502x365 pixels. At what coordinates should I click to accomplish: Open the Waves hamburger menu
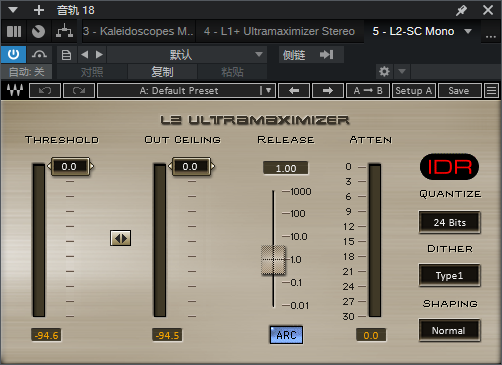click(492, 90)
